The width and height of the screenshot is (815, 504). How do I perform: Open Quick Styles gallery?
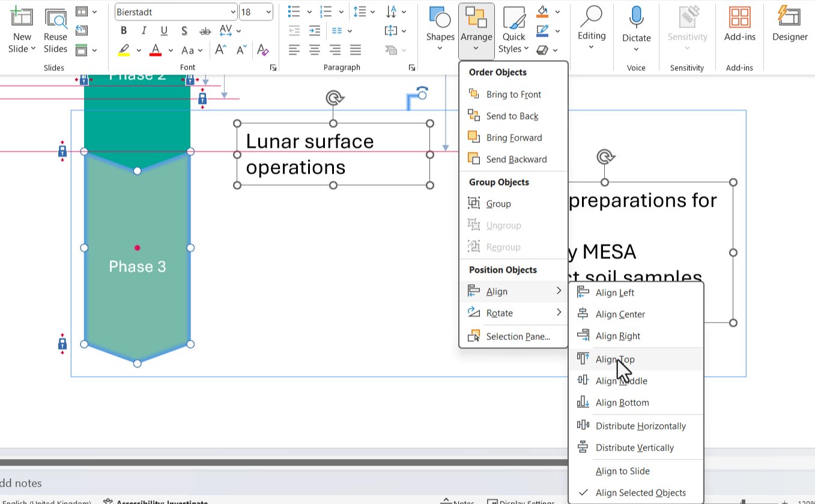(514, 30)
